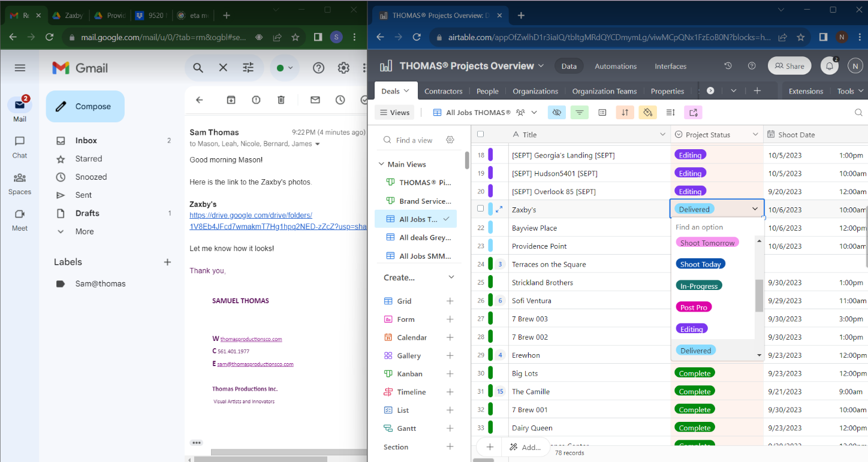The image size is (868, 462).
Task: Open the Airtable notifications bell
Action: (x=830, y=66)
